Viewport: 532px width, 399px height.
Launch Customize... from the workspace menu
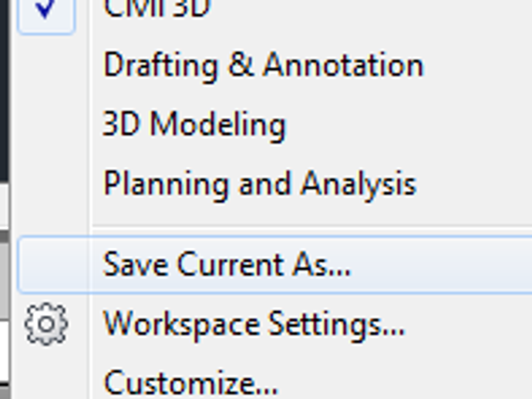190,382
